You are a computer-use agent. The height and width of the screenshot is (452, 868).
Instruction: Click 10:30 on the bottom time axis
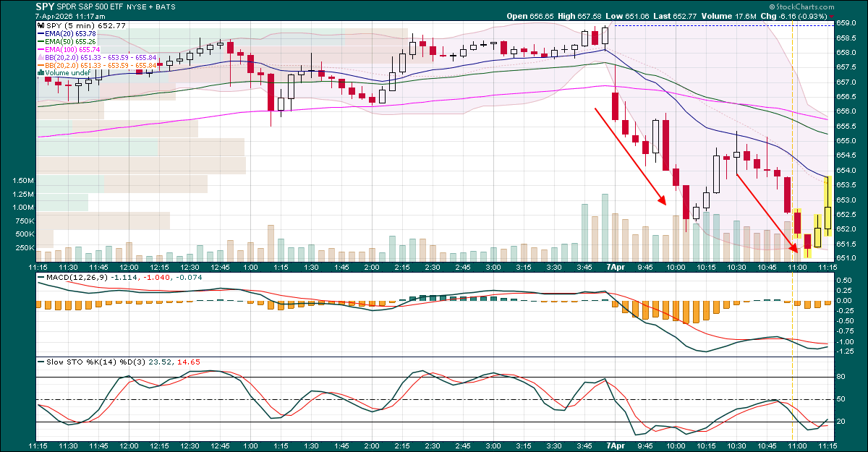click(x=736, y=446)
